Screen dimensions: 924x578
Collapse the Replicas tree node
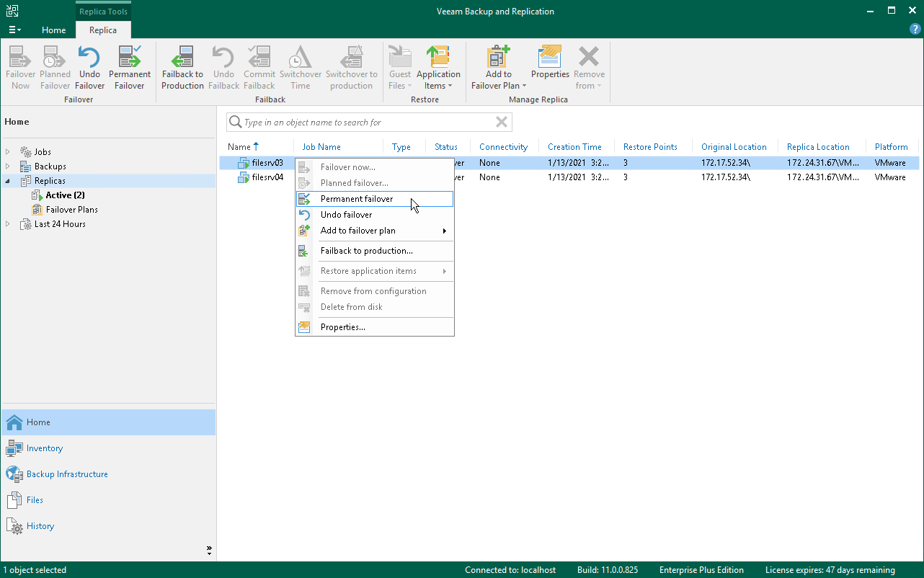pyautogui.click(x=8, y=181)
